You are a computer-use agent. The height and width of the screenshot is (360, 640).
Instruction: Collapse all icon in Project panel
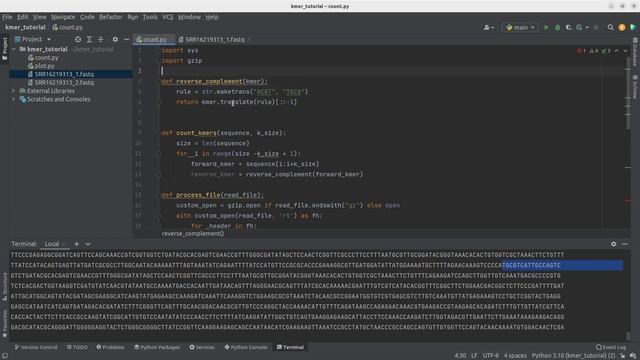tap(100, 39)
